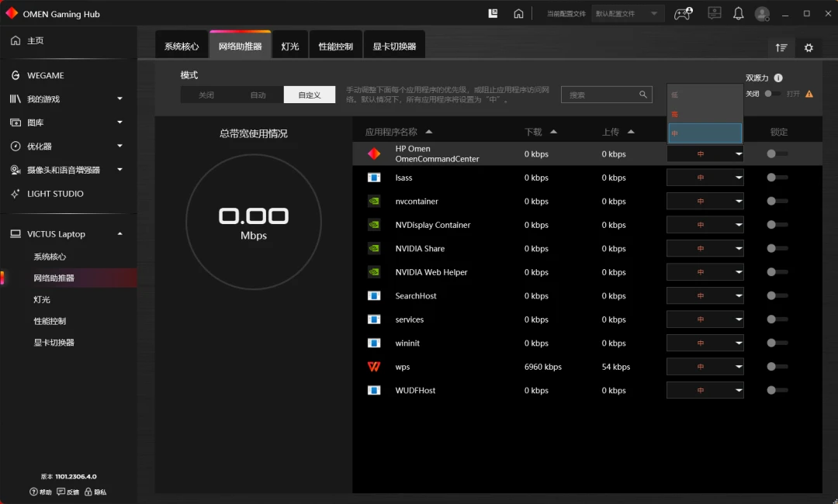Choose 中 in the open priority list
The image size is (838, 504).
(705, 133)
